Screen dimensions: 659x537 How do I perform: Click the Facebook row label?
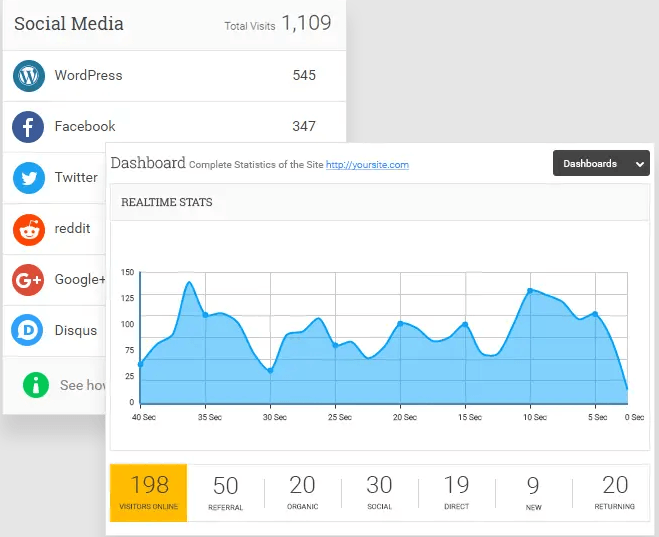pos(85,126)
